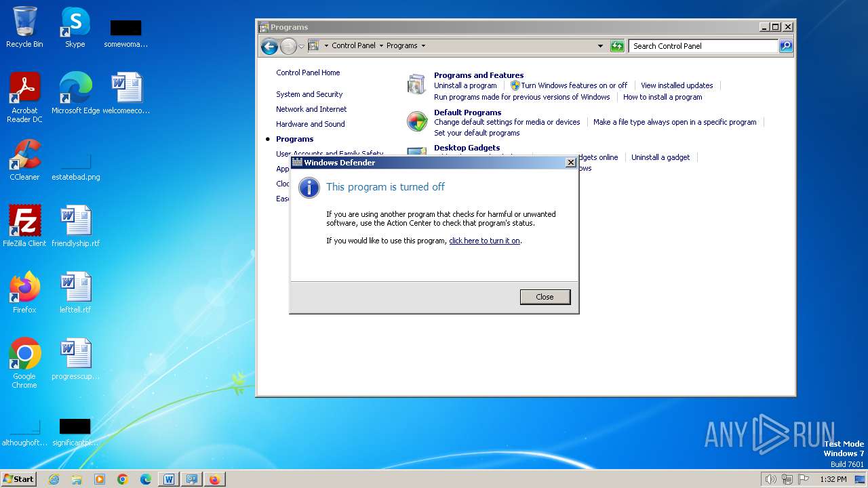Click the volume speaker tray icon
The width and height of the screenshot is (868, 488).
pyautogui.click(x=770, y=479)
